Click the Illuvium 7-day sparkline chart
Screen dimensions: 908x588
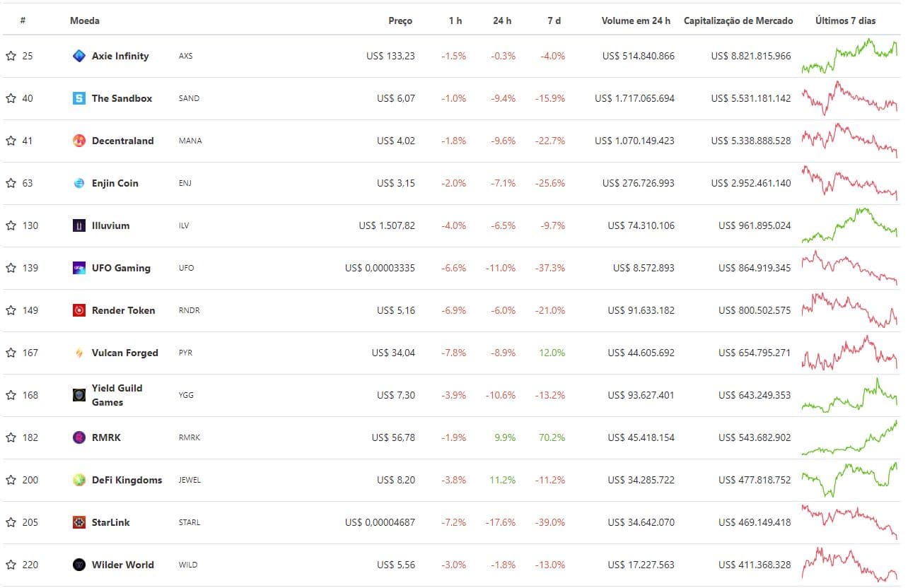pos(849,225)
